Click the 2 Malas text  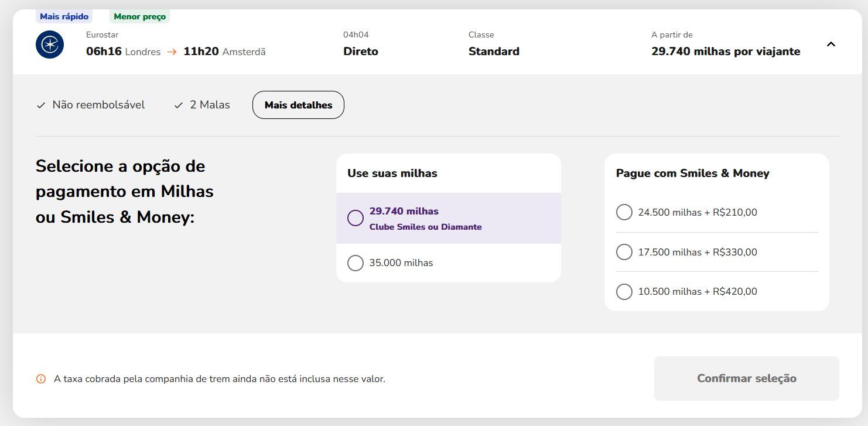[210, 105]
